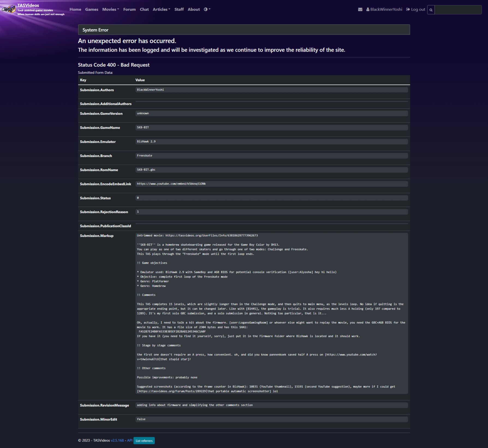This screenshot has height=448, width=488.
Task: Click the '!! Other comments' line
Action: pyautogui.click(x=151, y=368)
